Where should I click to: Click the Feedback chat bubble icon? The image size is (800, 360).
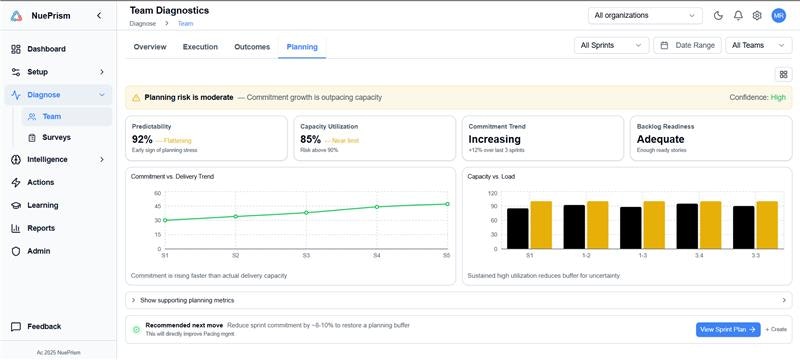16,326
